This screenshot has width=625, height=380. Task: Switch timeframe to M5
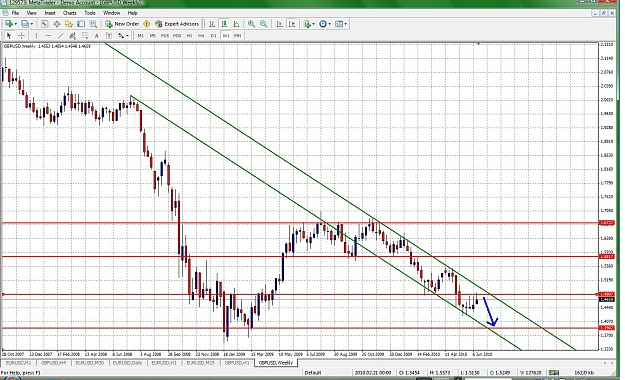point(153,36)
